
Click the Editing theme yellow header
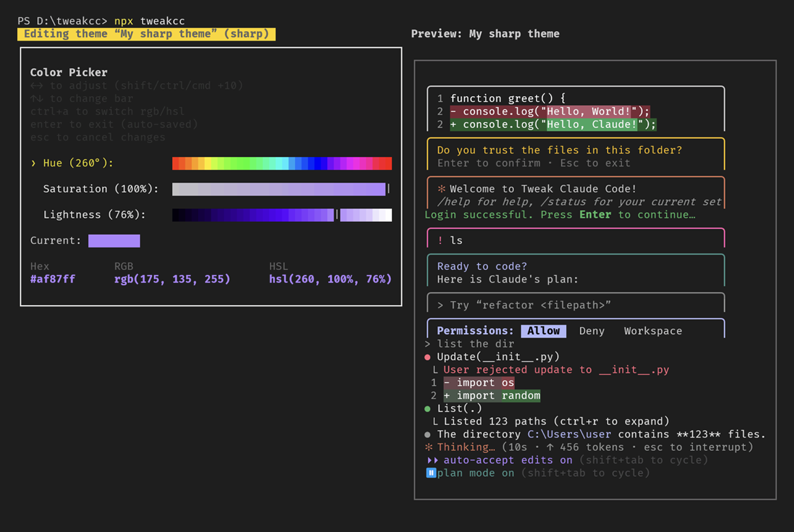[146, 34]
